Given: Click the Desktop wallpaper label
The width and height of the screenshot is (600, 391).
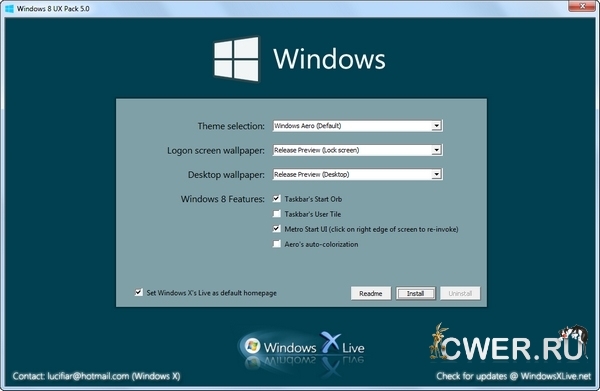Looking at the screenshot, I should tap(226, 175).
